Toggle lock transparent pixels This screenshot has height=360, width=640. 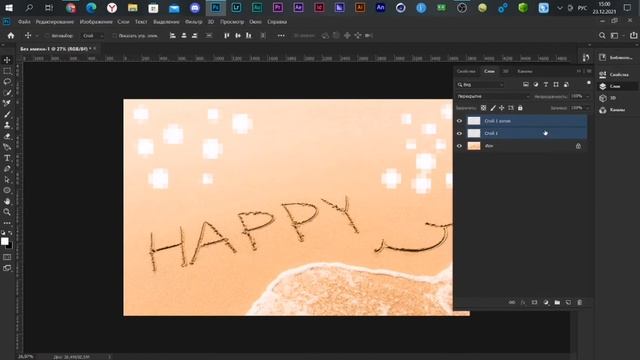click(483, 108)
